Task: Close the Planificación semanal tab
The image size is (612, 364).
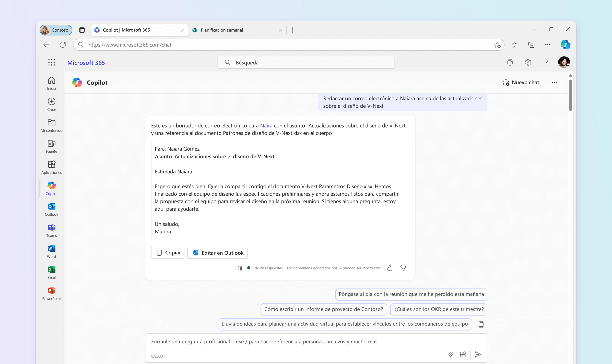Action: coord(280,30)
